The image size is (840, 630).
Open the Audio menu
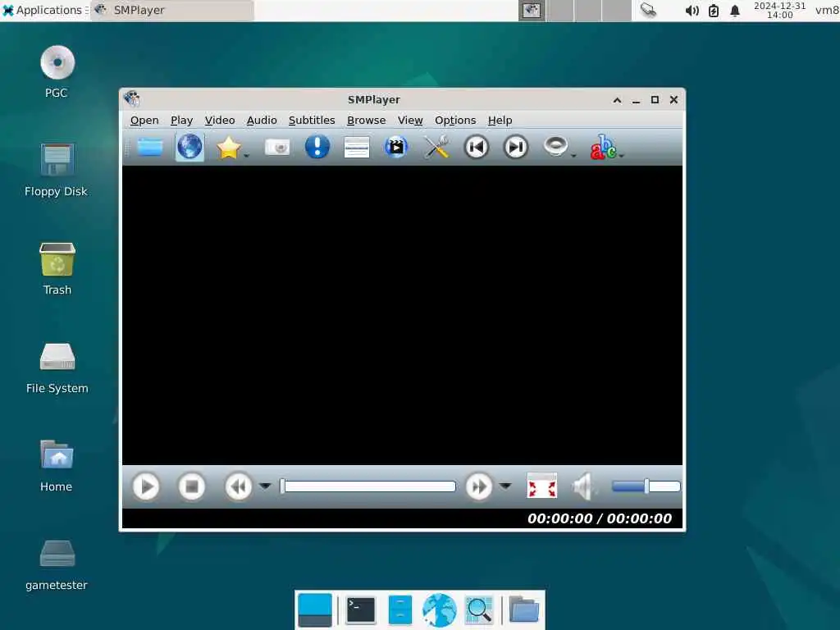[262, 121]
